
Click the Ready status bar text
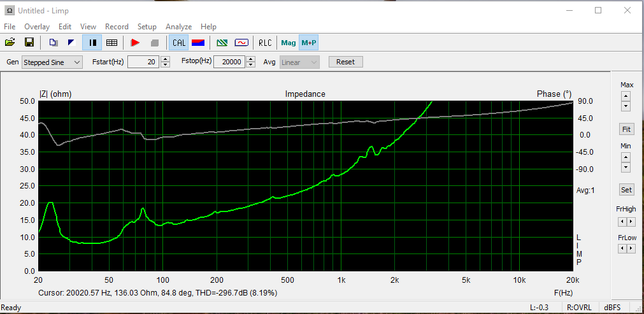[x=11, y=308]
